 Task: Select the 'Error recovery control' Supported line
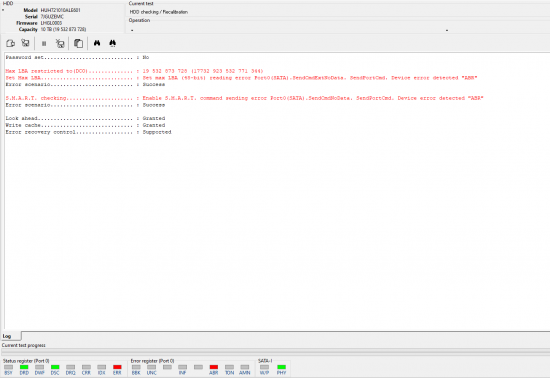tap(88, 132)
